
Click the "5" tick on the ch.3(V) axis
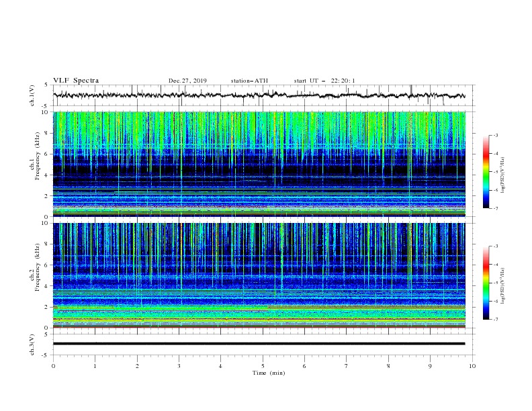pos(46,334)
